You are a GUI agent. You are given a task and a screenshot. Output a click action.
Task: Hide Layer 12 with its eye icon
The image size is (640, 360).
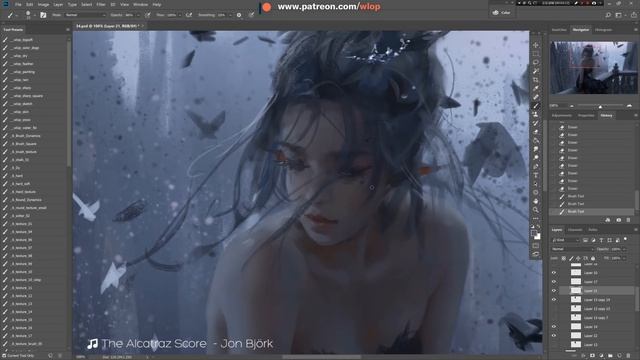554,336
